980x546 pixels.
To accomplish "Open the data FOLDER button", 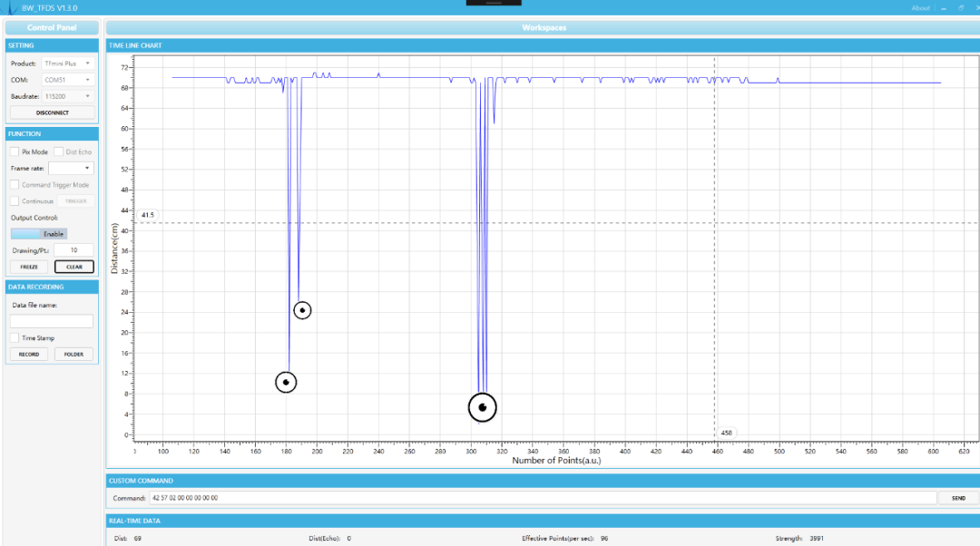I will pyautogui.click(x=73, y=355).
